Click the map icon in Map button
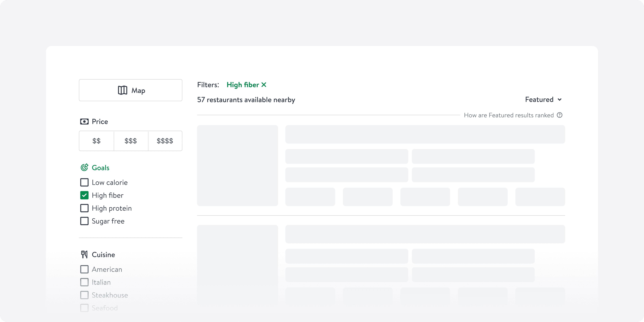Image resolution: width=644 pixels, height=322 pixels. pyautogui.click(x=123, y=90)
